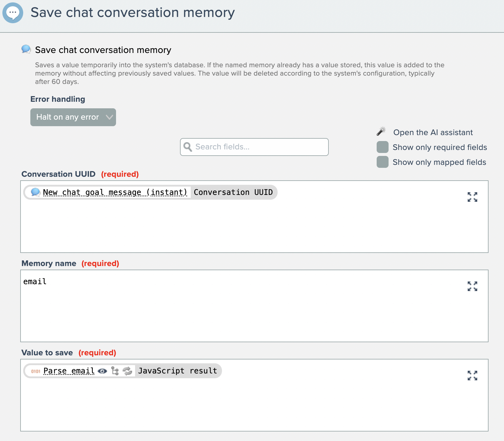Enable Show only mapped fields checkbox
The height and width of the screenshot is (441, 504).
(383, 162)
